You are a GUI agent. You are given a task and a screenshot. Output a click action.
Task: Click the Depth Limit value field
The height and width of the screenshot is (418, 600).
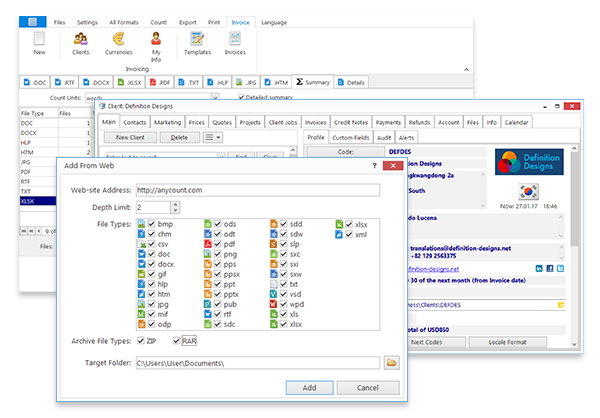coord(153,207)
